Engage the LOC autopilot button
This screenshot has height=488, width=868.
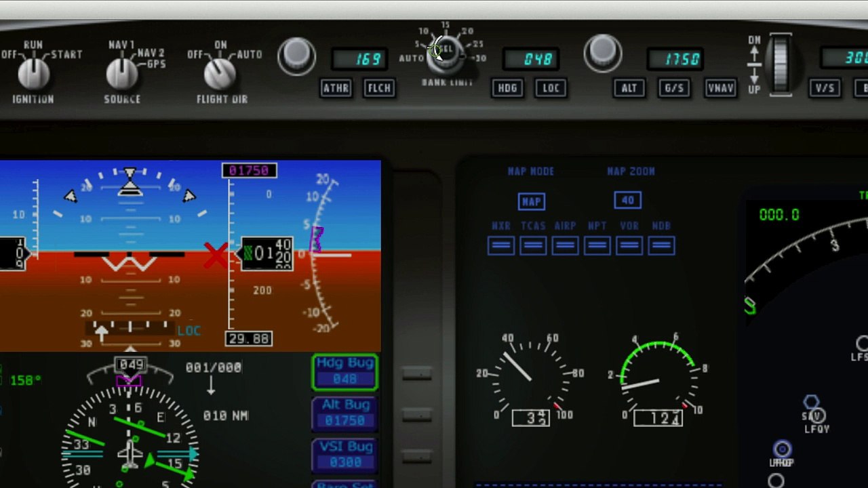pyautogui.click(x=551, y=88)
